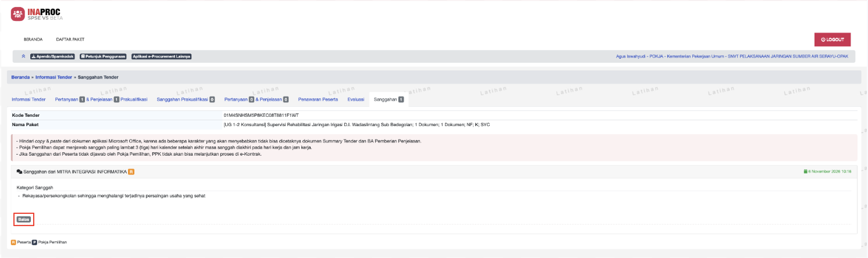
Task: Switch to Pertanyaan & Penjelasan Prakualifikasi tab
Action: click(x=101, y=99)
